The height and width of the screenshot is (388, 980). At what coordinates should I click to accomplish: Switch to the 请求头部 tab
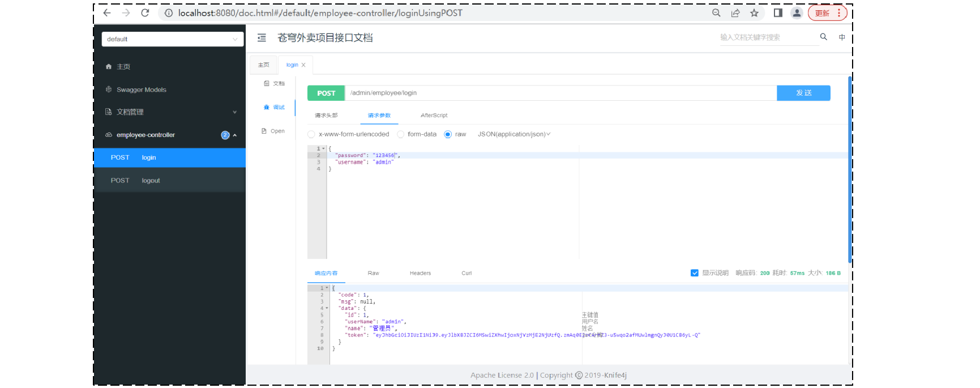click(x=326, y=116)
